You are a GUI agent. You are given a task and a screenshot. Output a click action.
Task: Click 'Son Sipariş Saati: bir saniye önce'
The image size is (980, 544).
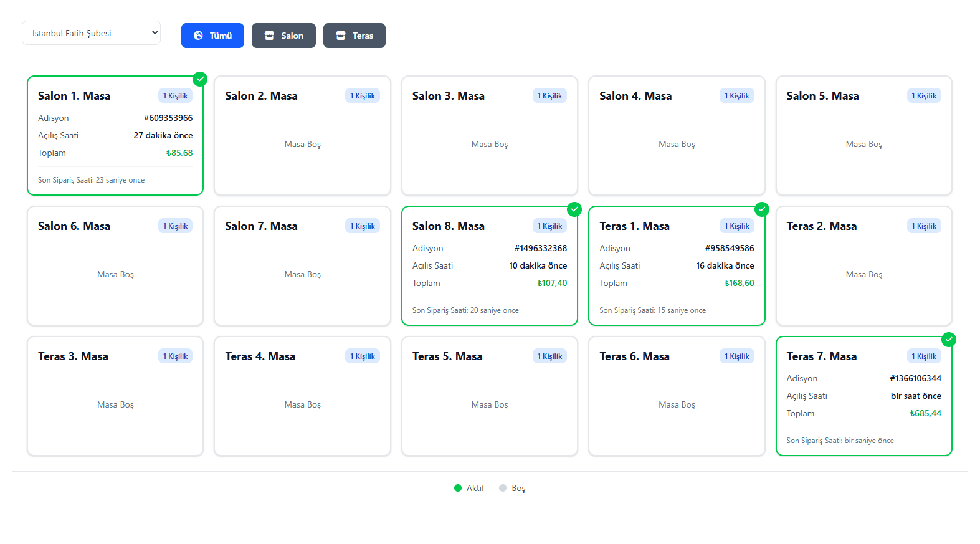coord(840,441)
